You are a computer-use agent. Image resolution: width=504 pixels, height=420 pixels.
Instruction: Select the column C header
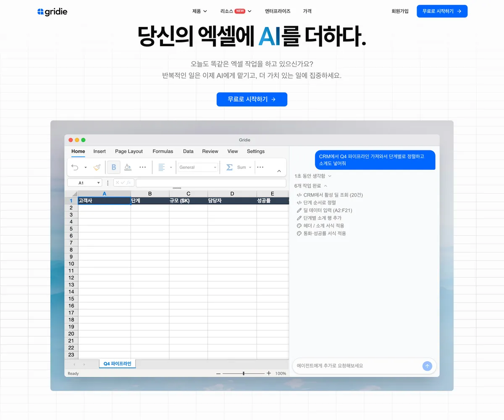pos(189,194)
